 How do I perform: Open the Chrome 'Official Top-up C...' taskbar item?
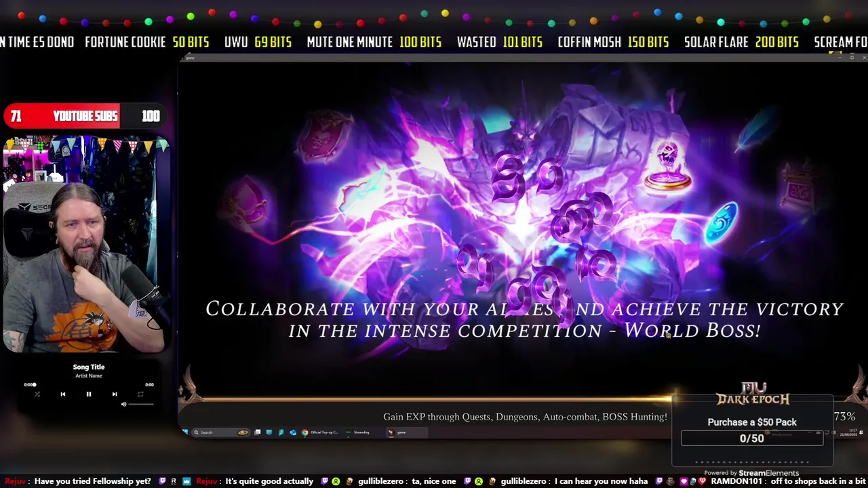(x=320, y=432)
